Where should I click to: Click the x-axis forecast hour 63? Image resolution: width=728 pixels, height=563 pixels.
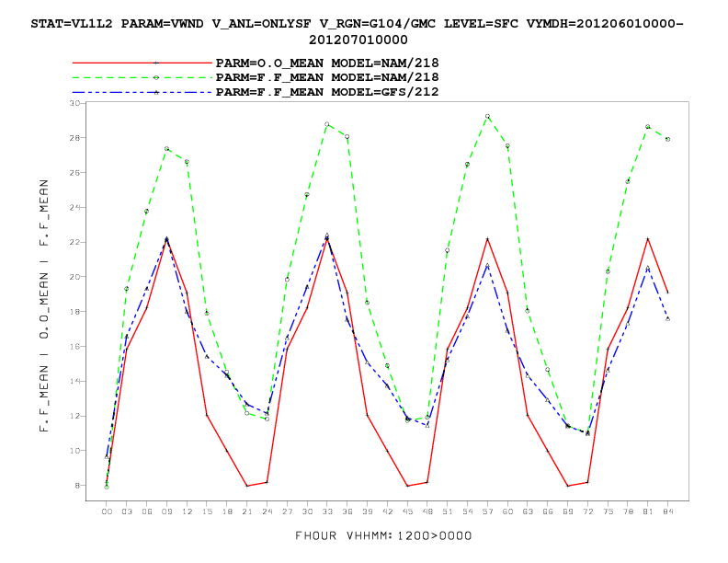pos(528,511)
